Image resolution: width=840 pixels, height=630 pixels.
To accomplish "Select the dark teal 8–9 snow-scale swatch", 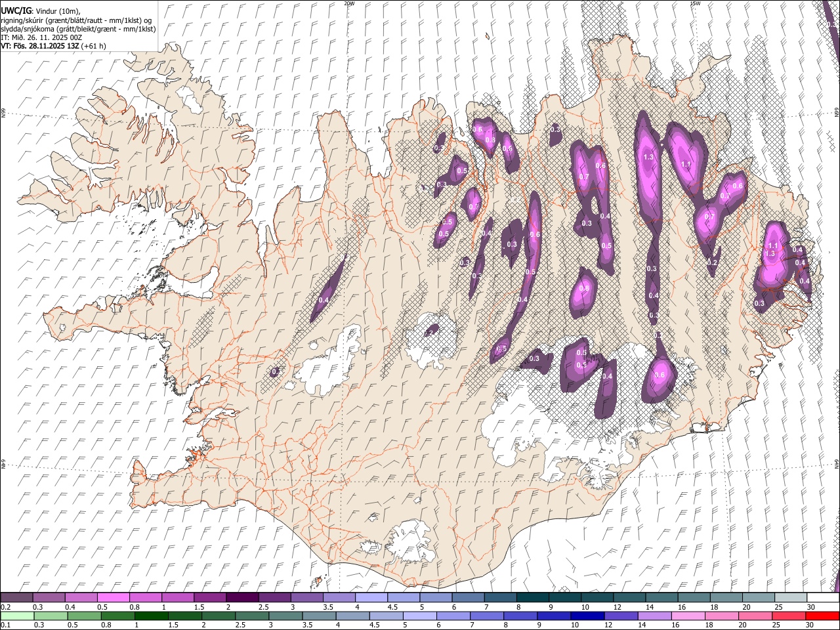I will [533, 597].
